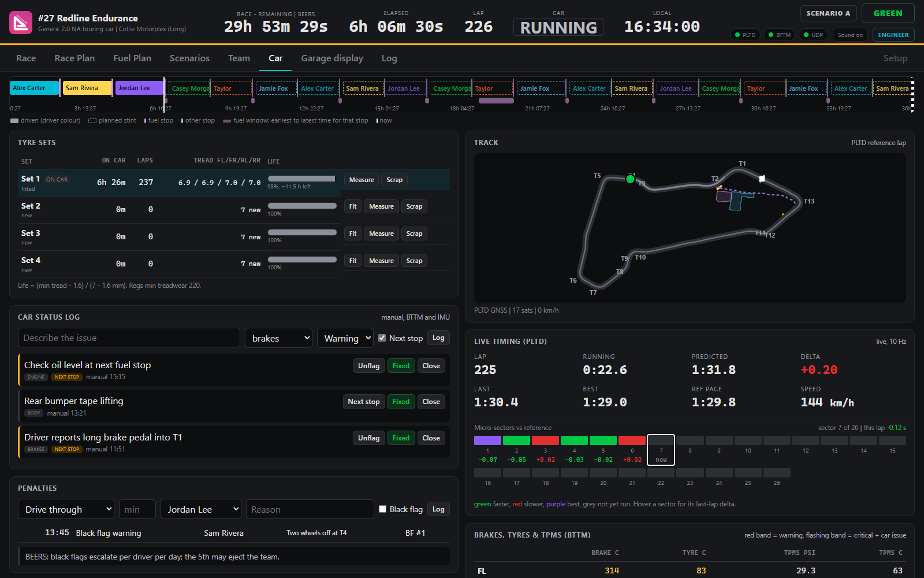Image resolution: width=924 pixels, height=578 pixels.
Task: Click the NEXT STOP tag under Check oil level
Action: click(67, 377)
